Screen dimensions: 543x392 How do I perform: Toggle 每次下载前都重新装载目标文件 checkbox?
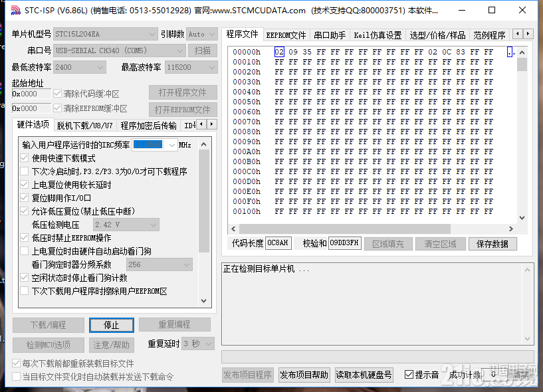pos(16,363)
